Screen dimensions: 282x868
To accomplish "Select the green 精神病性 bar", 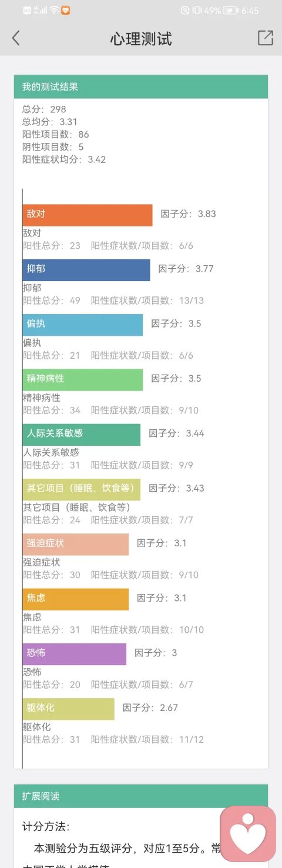I will coord(83,380).
